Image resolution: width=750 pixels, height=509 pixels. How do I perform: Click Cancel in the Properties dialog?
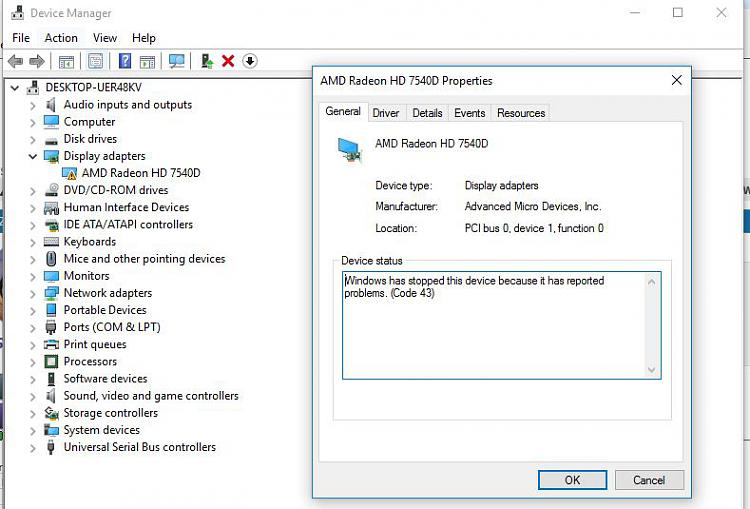tap(649, 480)
